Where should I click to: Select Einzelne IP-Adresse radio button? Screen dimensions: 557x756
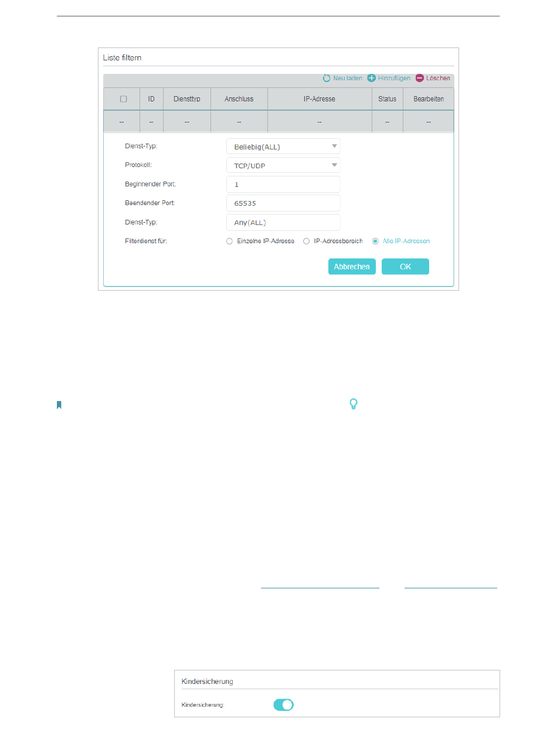pyautogui.click(x=230, y=241)
